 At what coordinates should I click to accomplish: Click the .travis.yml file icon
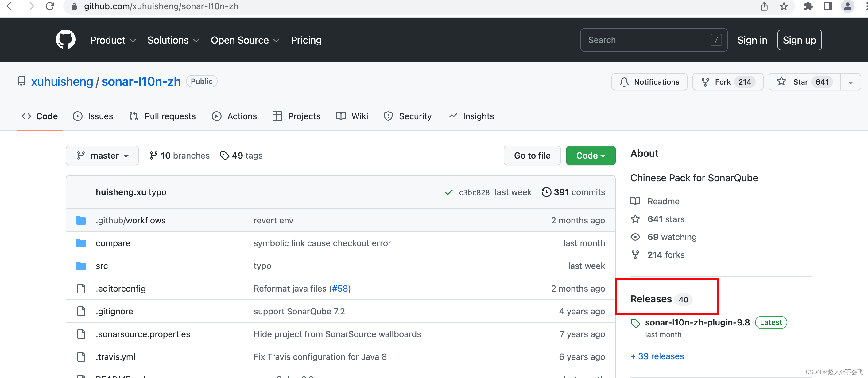[81, 357]
